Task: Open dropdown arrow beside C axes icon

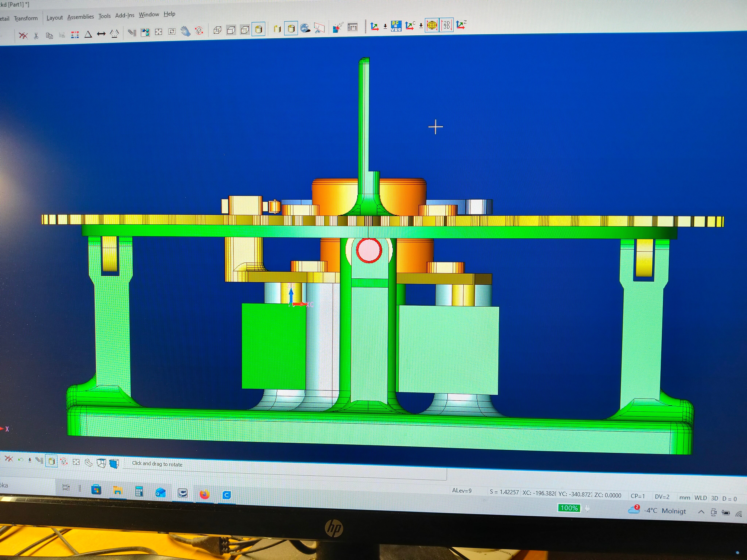Action: [x=421, y=25]
